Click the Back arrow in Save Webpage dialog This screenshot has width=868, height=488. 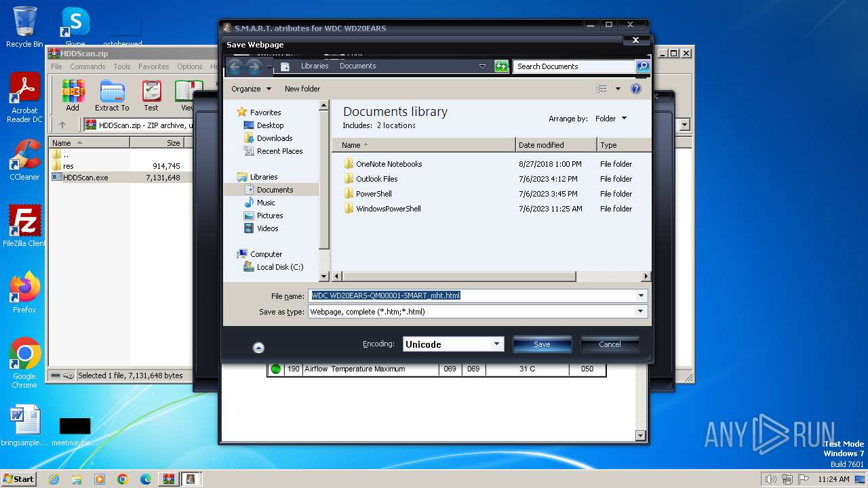235,66
